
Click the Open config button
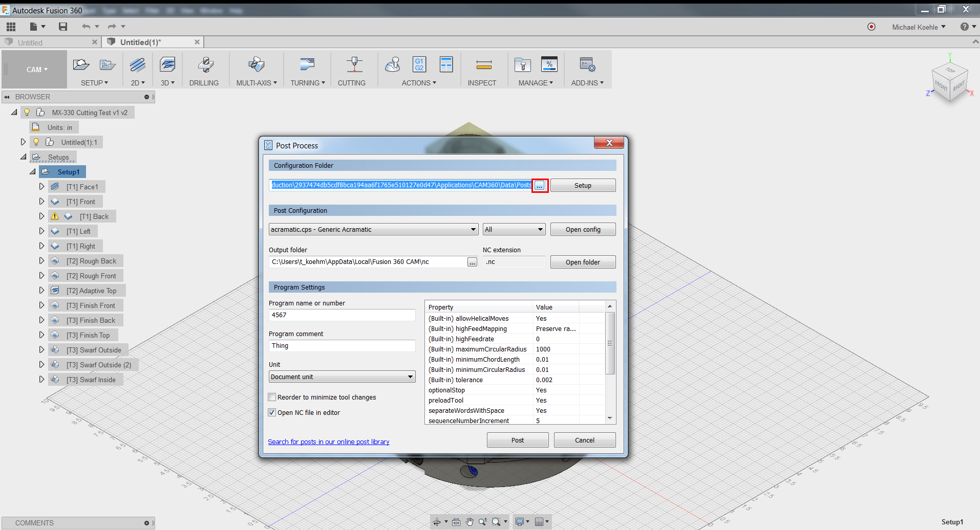(583, 229)
